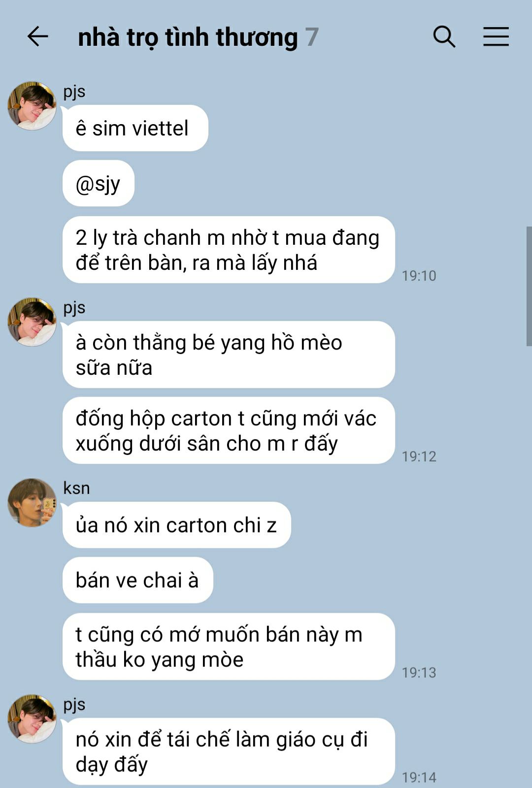The width and height of the screenshot is (532, 788).
Task: Tap the 'ủa nó xin carton chi z' bubble
Action: pos(177,525)
